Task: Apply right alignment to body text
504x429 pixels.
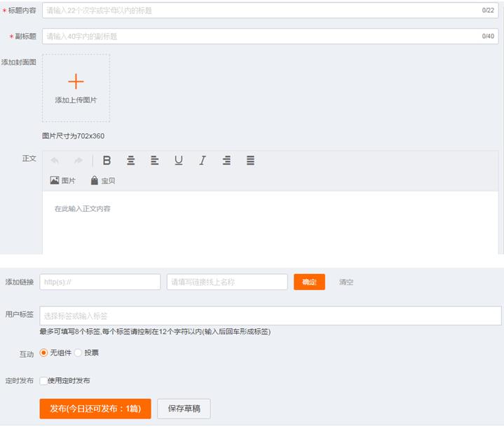Action: (226, 161)
